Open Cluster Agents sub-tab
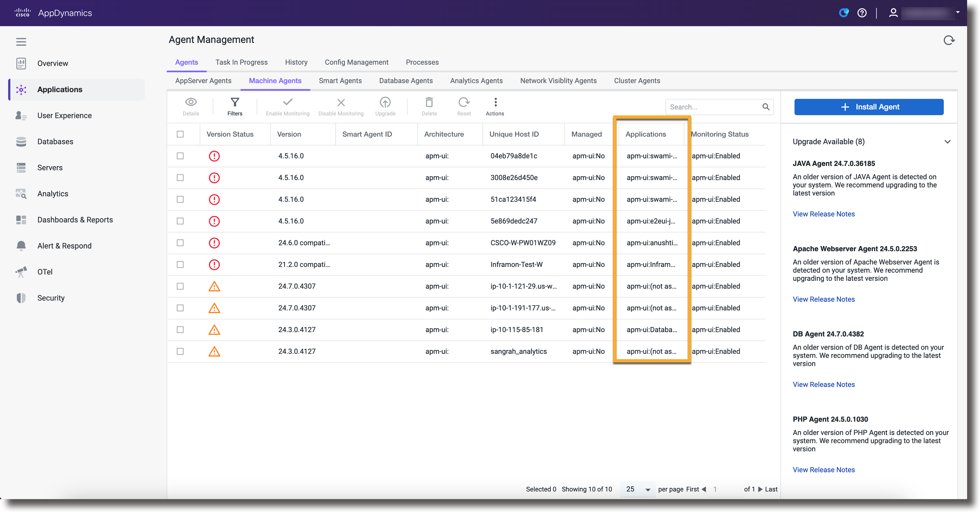Image resolution: width=980 pixels, height=512 pixels. point(637,81)
